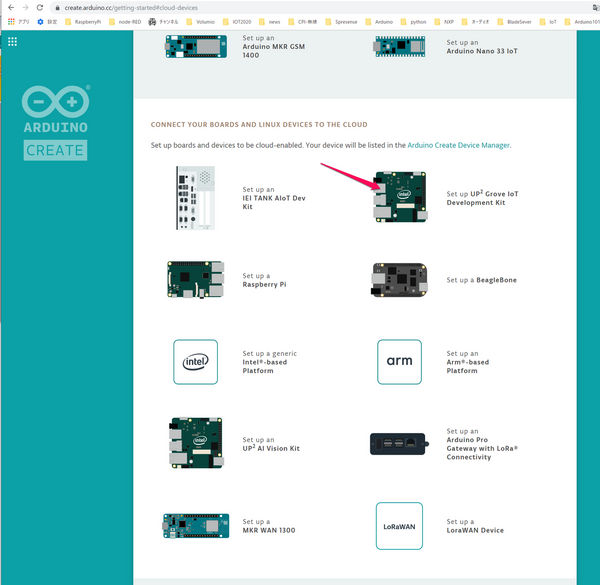
Task: Click the padlock icon in the address bar
Action: click(57, 8)
